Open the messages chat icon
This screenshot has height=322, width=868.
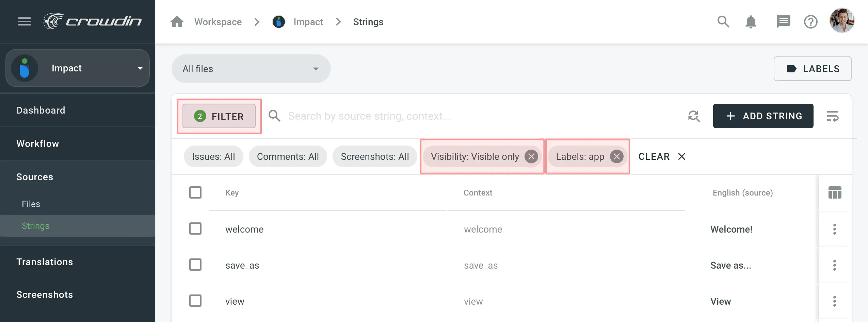(x=783, y=21)
